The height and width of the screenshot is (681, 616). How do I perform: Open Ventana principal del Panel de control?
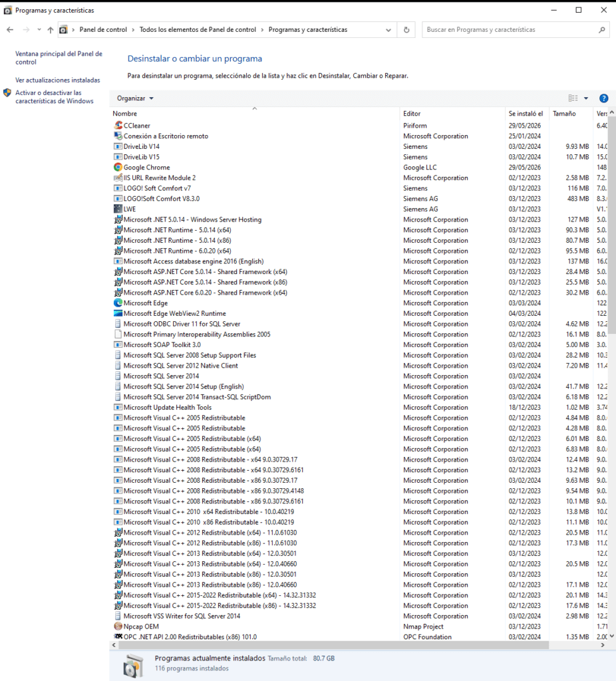[x=59, y=58]
